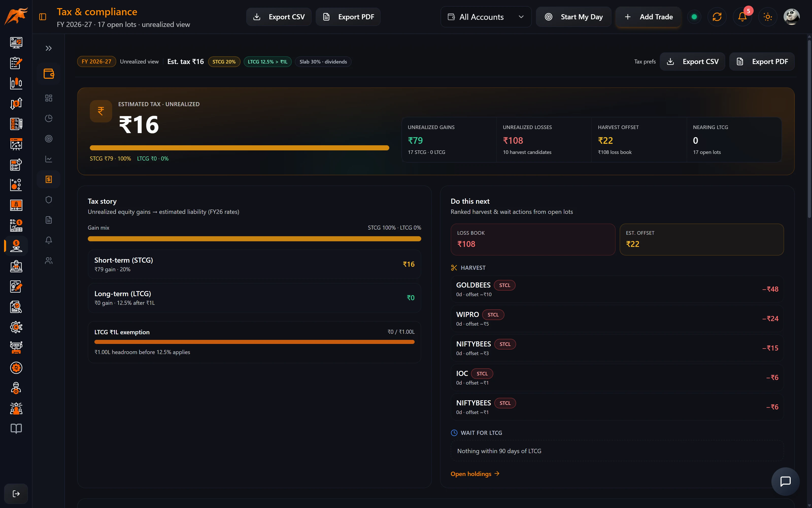The height and width of the screenshot is (508, 812).
Task: Click the Short-term (STCG) card
Action: pos(254,264)
